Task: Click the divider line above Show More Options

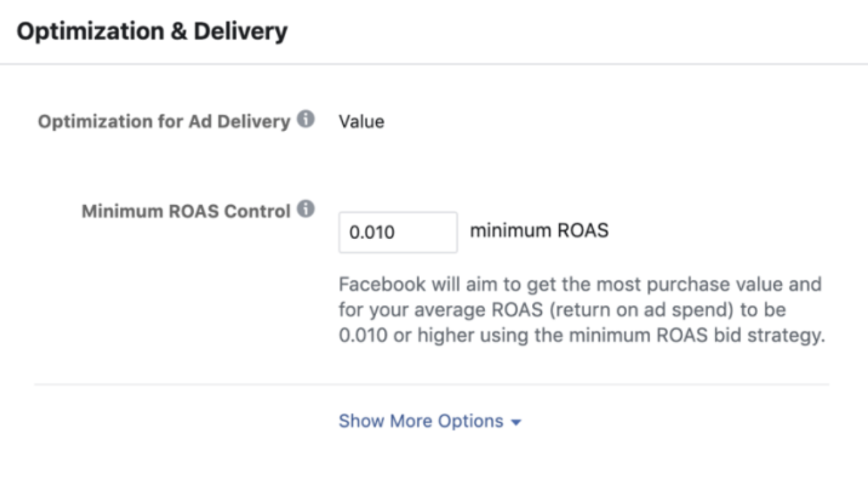Action: [431, 384]
